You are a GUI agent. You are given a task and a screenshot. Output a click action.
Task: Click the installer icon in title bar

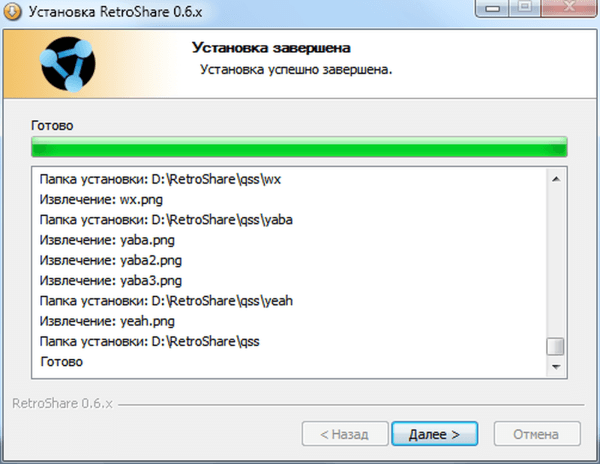coord(13,12)
